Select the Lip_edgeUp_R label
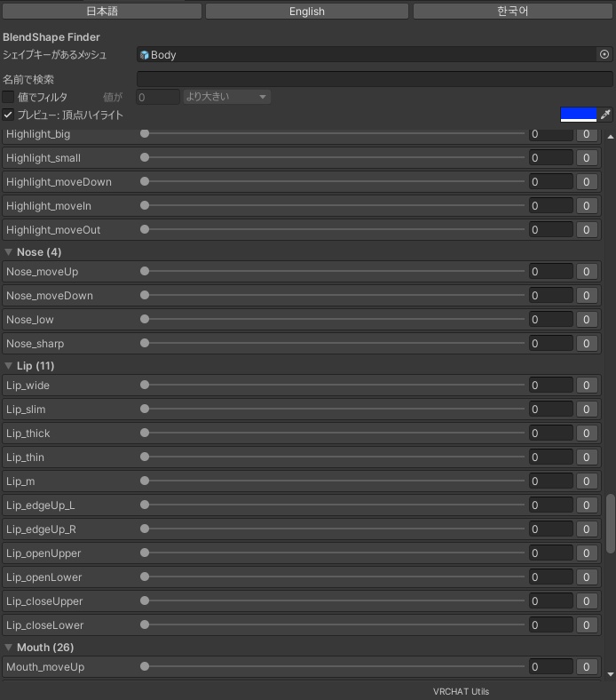Image resolution: width=616 pixels, height=700 pixels. tap(41, 529)
